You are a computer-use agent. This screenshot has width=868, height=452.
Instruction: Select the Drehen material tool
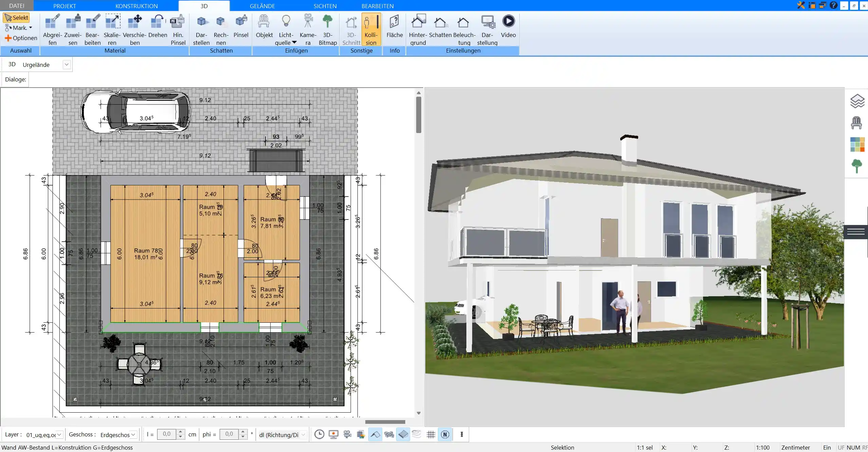158,26
